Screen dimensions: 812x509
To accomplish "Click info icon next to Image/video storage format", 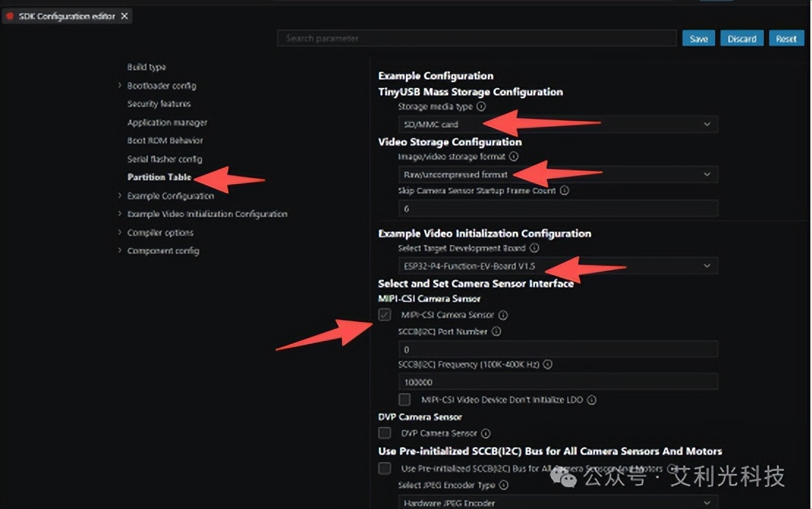I will pos(513,156).
